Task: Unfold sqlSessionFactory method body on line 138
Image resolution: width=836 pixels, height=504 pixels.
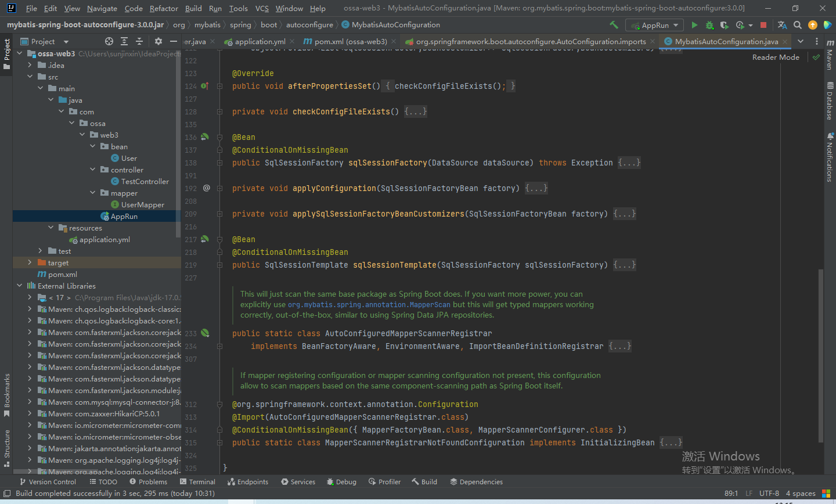Action: coord(629,163)
